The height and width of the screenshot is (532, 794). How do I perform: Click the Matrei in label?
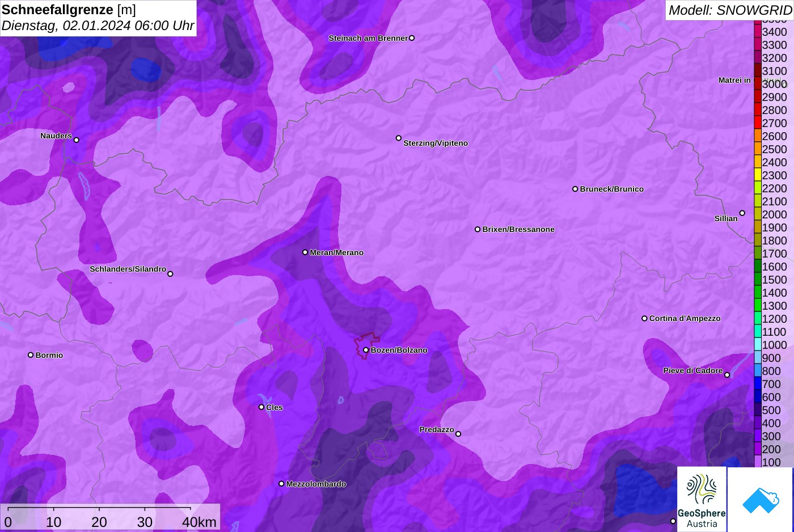(734, 80)
